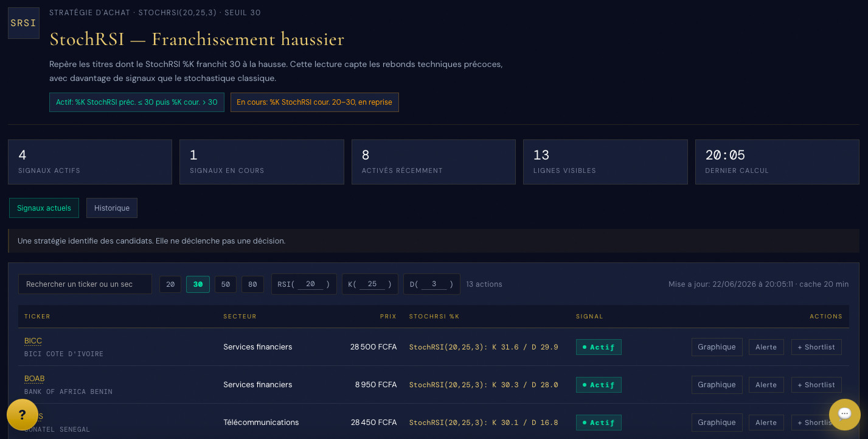
Task: Open the BICC ticker link
Action: tap(33, 341)
